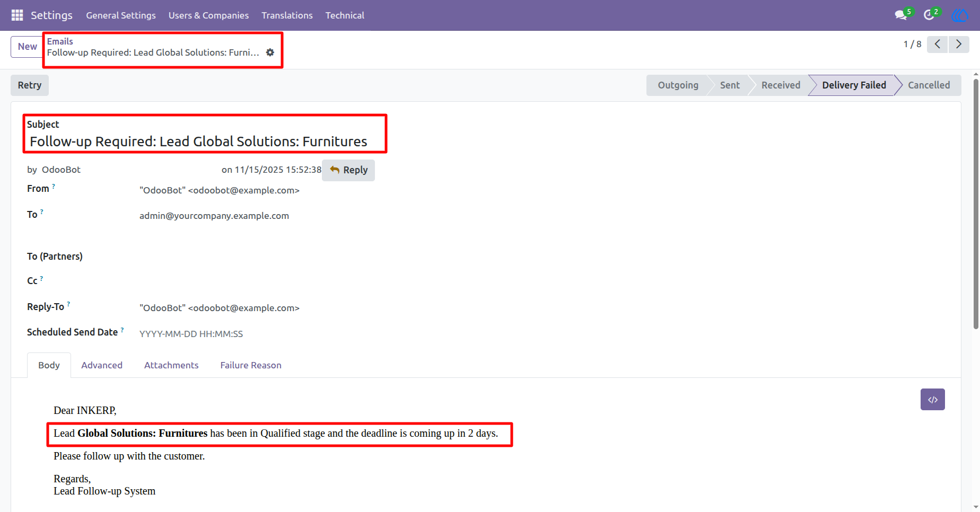Viewport: 980px width, 512px height.
Task: Click the user avatar icon in top bar
Action: click(960, 15)
